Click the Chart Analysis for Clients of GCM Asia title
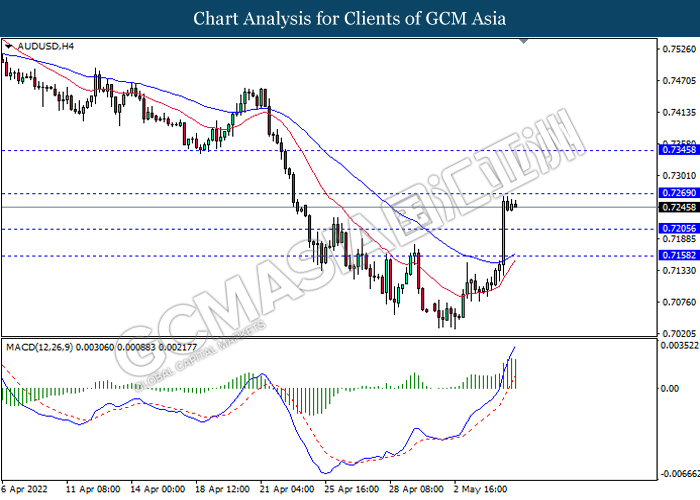 [350, 19]
